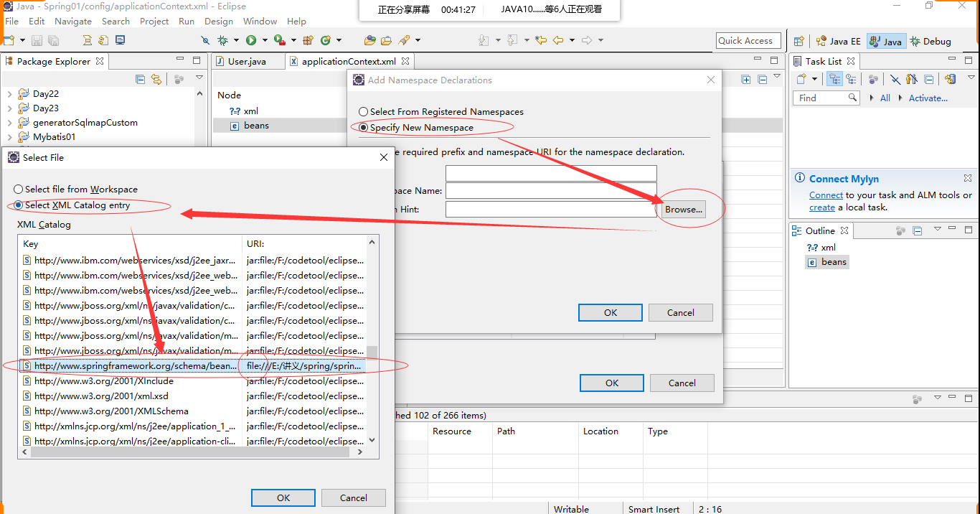Viewport: 980px width, 514px height.
Task: Click OK in Select File dialog
Action: pos(283,497)
